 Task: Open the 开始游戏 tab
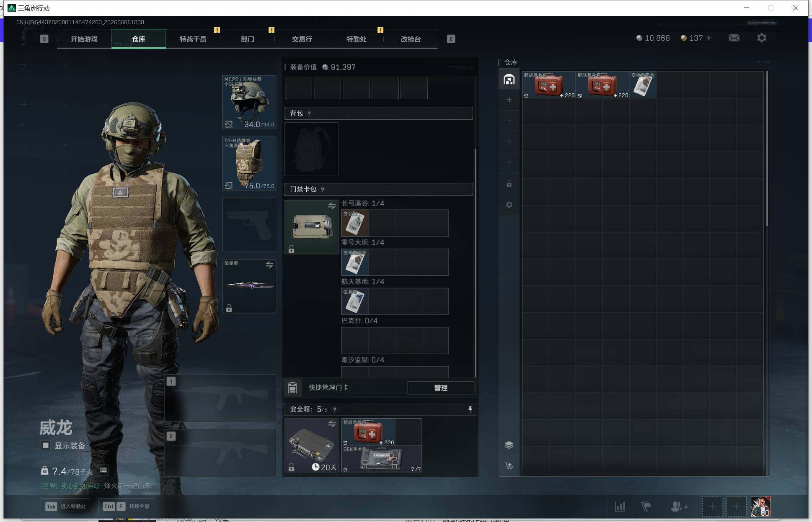pyautogui.click(x=84, y=39)
